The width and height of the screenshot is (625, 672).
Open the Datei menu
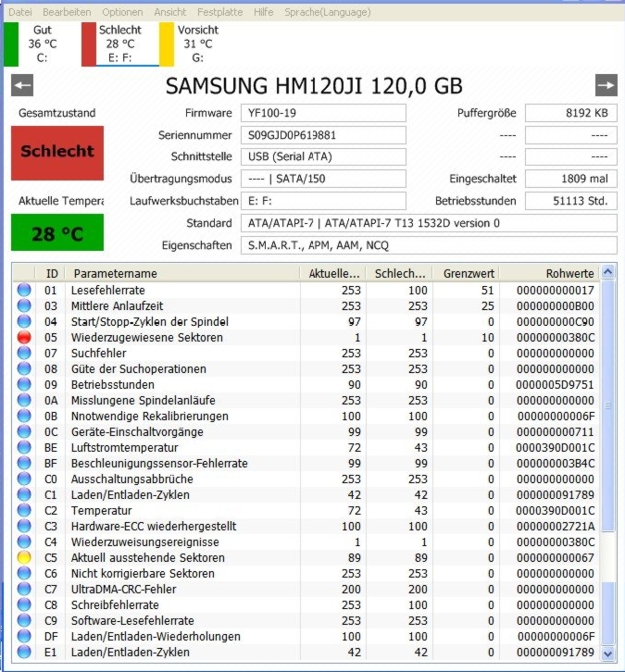pos(20,12)
